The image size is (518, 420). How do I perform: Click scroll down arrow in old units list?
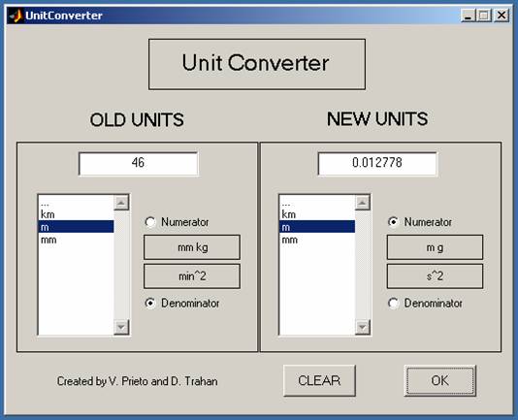pyautogui.click(x=121, y=327)
